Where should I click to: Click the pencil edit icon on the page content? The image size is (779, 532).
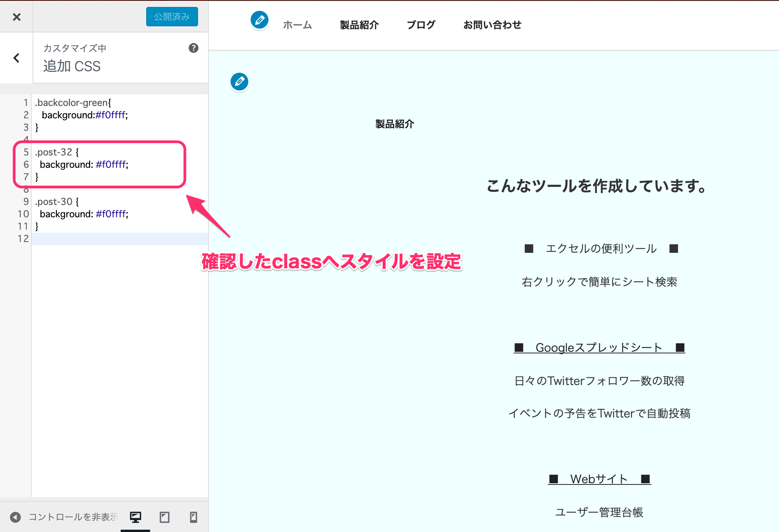click(239, 82)
